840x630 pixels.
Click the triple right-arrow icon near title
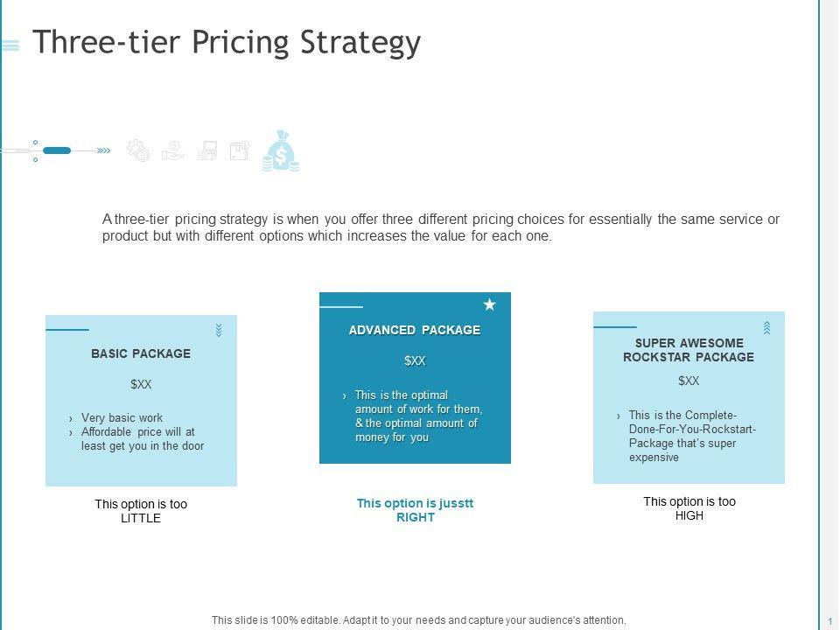[104, 151]
